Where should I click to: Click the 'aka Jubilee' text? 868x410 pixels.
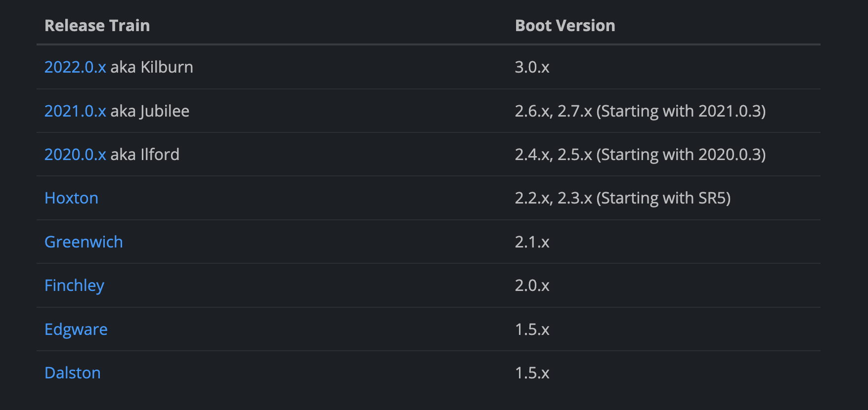[150, 111]
